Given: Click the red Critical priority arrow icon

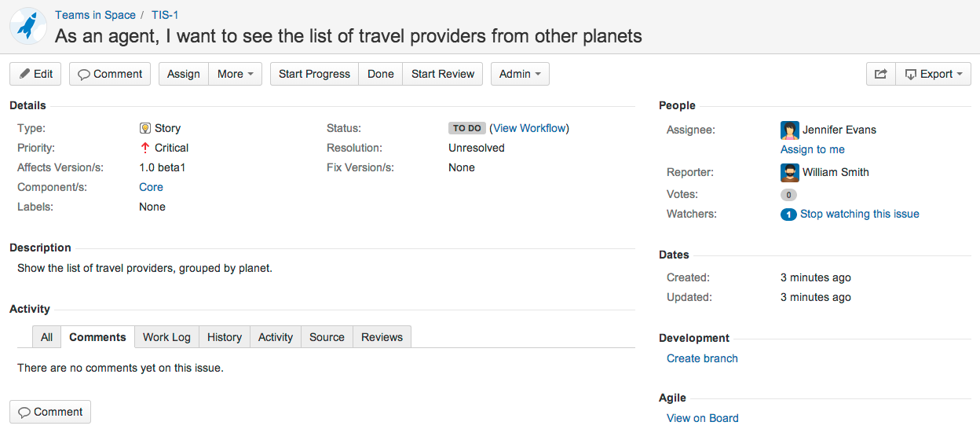Looking at the screenshot, I should 144,148.
